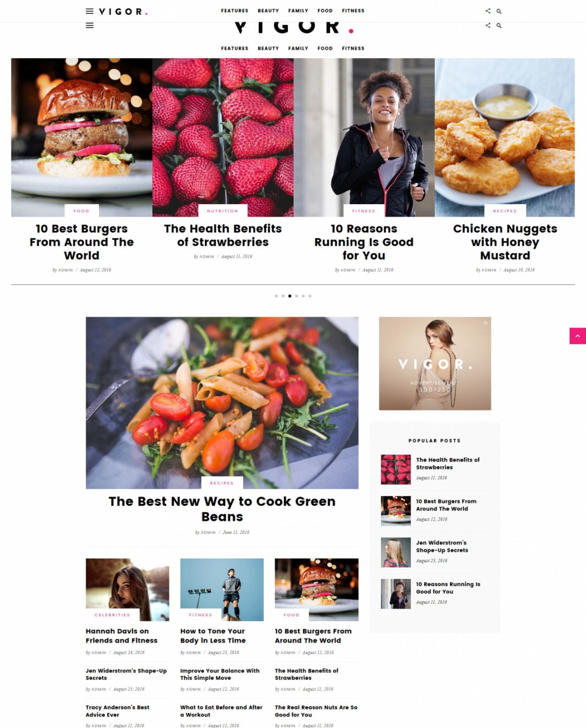Open Jen Widerstrom's thumbnail in Popular Posts
Viewport: 586px width, 728px height.
tap(396, 552)
